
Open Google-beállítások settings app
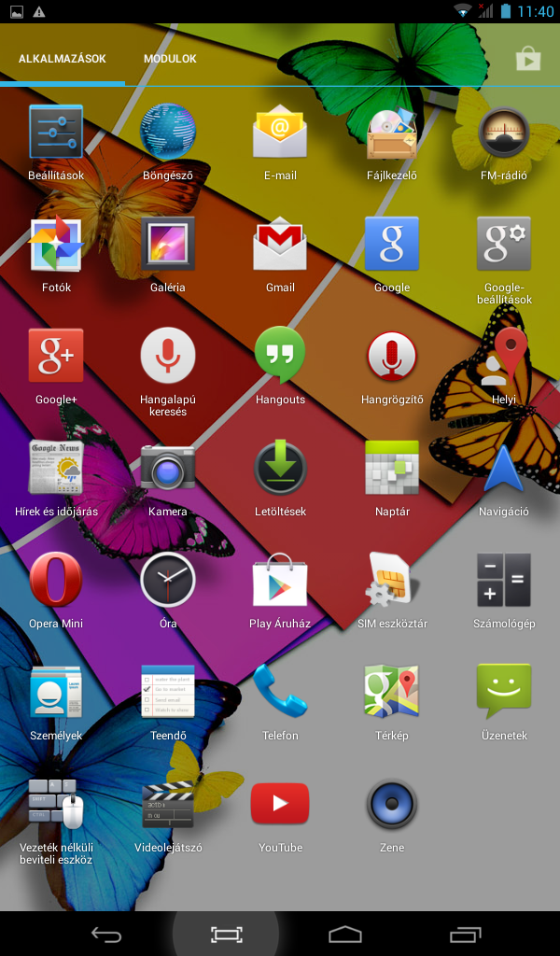503,244
